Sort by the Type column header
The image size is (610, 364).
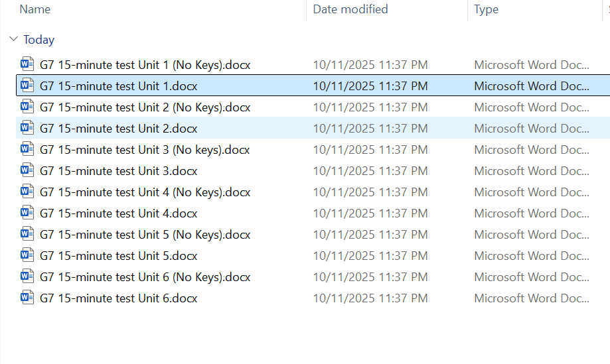click(x=486, y=9)
